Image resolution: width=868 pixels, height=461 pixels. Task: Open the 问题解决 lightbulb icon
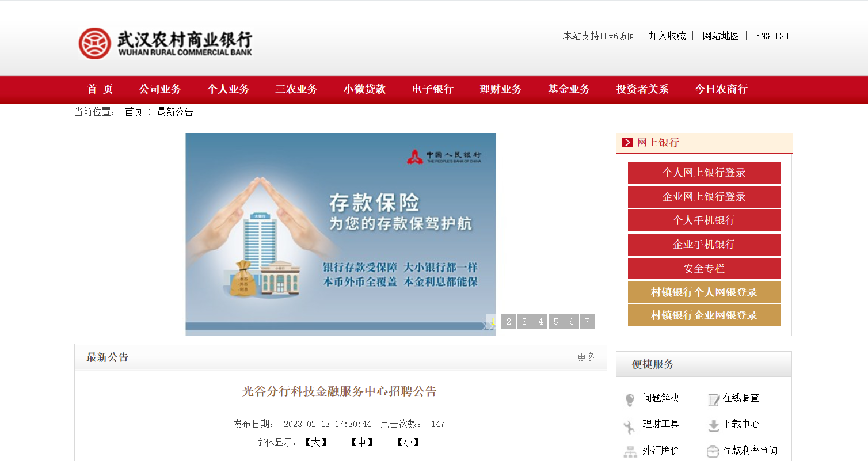click(630, 399)
